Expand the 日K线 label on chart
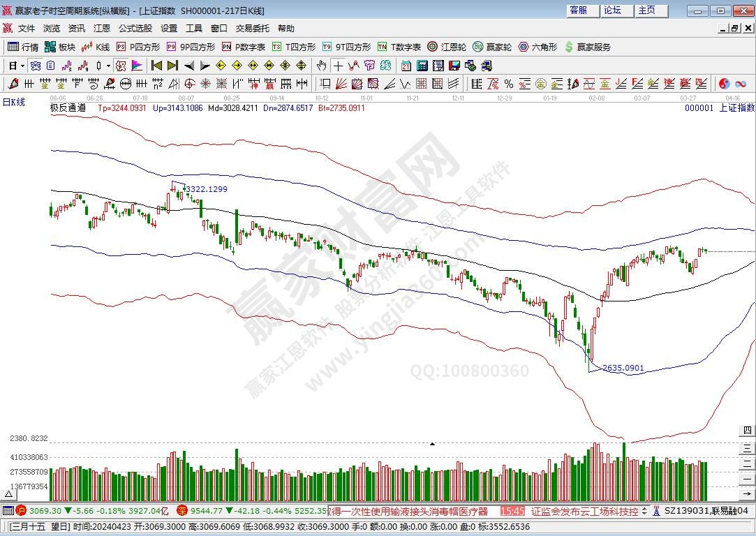Image resolution: width=756 pixels, height=536 pixels. 14,103
